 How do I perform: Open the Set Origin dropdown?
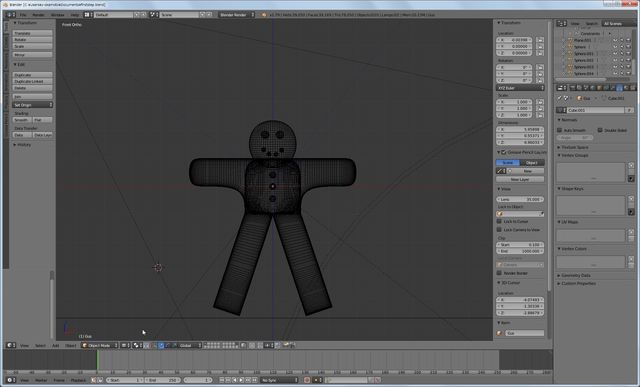(33, 105)
